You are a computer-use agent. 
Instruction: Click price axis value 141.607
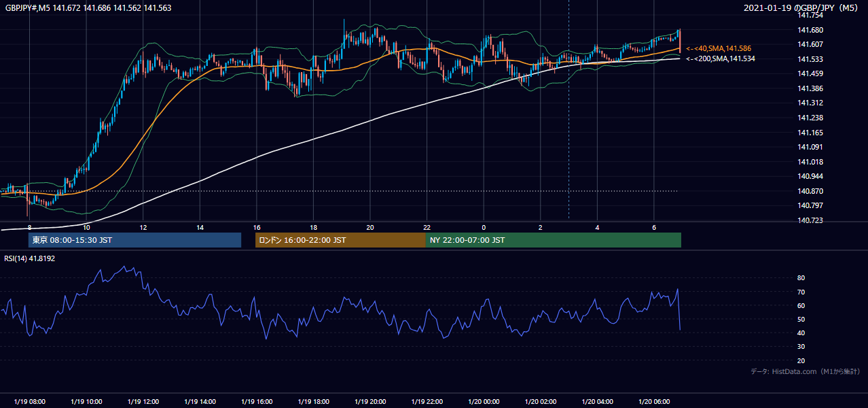tap(810, 45)
